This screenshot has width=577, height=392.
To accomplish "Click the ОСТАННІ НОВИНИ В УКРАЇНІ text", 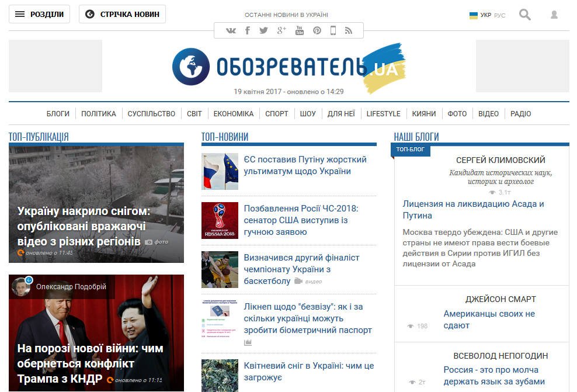I will pos(286,15).
